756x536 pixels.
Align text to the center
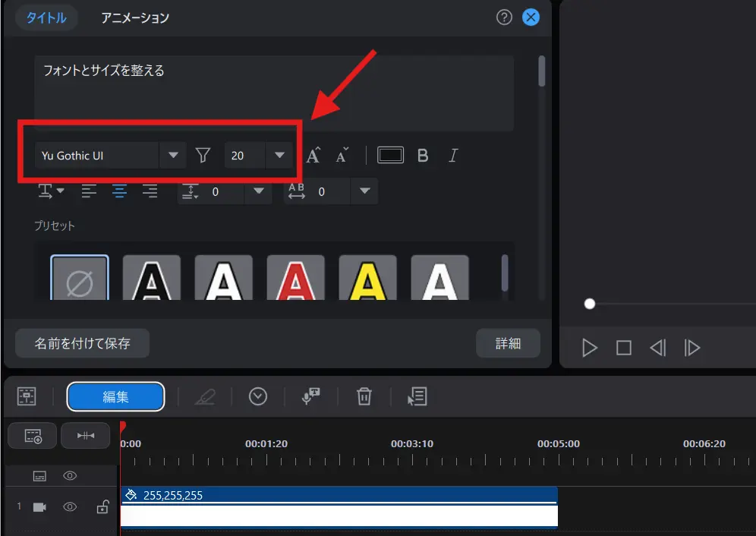(x=119, y=191)
